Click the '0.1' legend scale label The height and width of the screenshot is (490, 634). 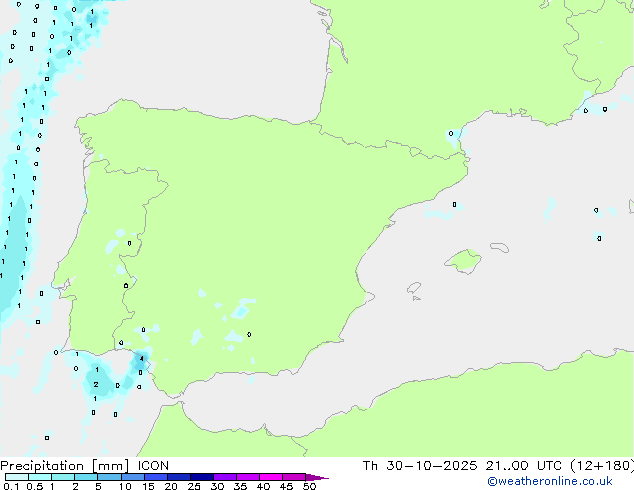click(11, 486)
